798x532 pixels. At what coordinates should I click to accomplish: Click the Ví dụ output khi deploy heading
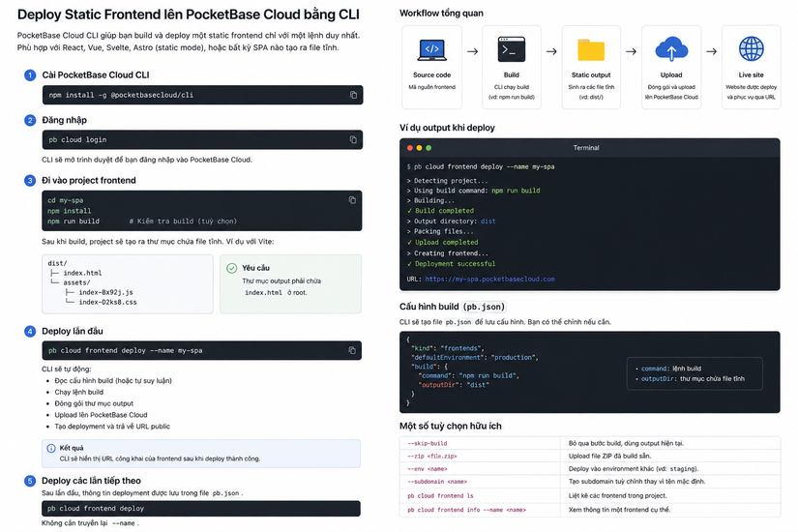tap(447, 128)
